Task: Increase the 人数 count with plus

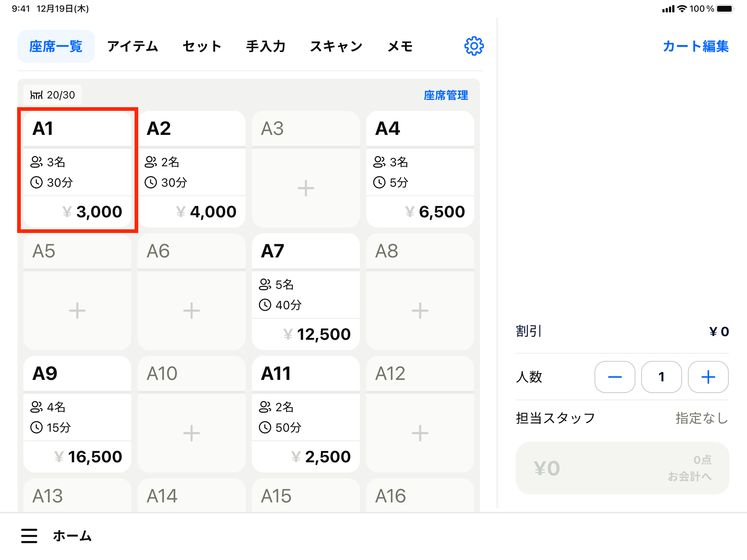Action: point(708,377)
